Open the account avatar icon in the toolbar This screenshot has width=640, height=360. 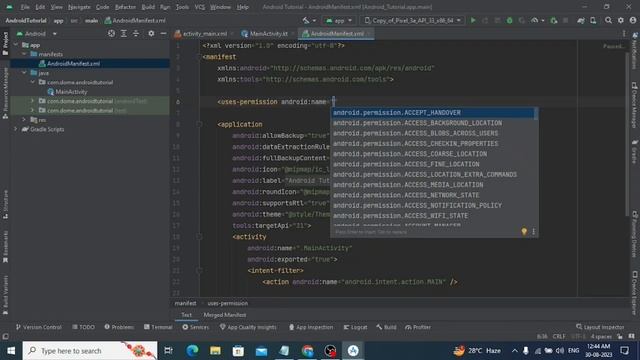tap(633, 20)
